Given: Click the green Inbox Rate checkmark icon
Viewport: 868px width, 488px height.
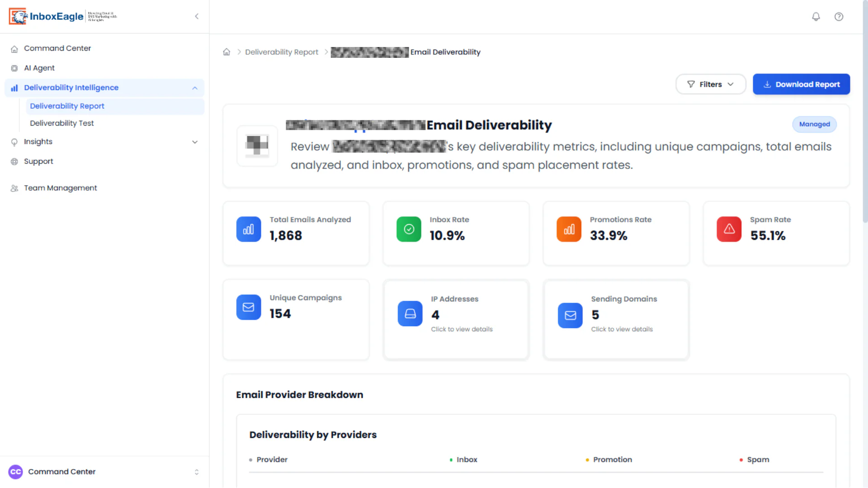Looking at the screenshot, I should tap(409, 229).
